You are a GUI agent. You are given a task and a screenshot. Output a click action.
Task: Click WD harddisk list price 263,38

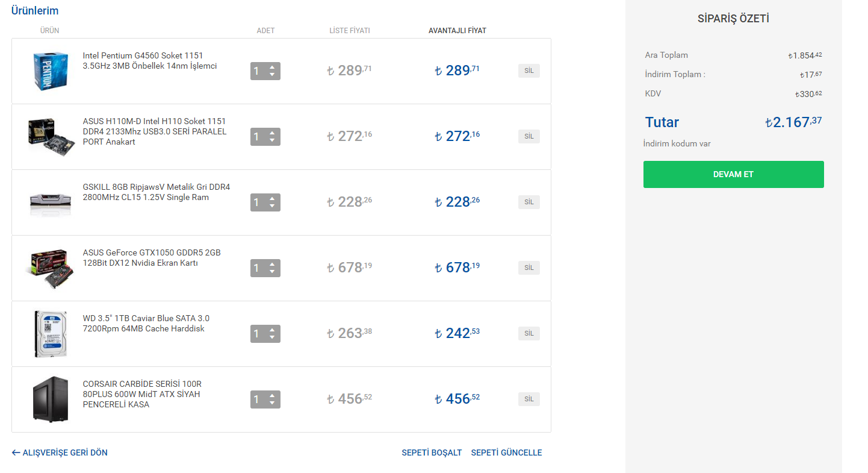click(350, 333)
